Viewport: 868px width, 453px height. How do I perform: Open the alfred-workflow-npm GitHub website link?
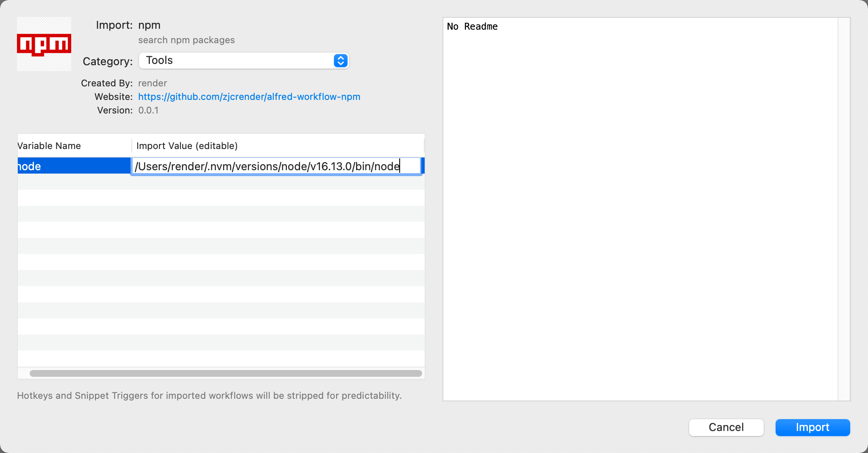coord(249,97)
